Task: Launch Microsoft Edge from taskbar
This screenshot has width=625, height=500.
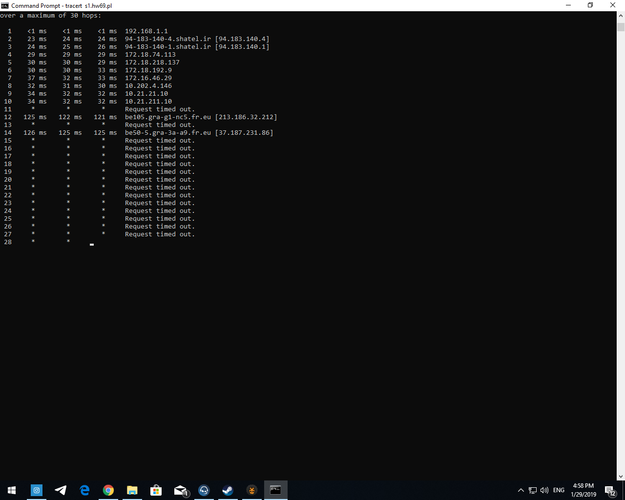Action: [85, 490]
